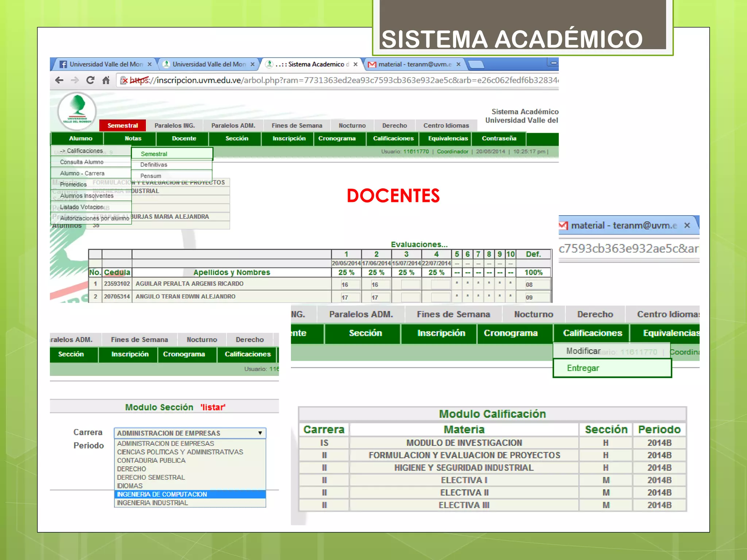Close the Facebook Universidad Valle tab
Image resolution: width=747 pixels, height=560 pixels.
(x=150, y=65)
